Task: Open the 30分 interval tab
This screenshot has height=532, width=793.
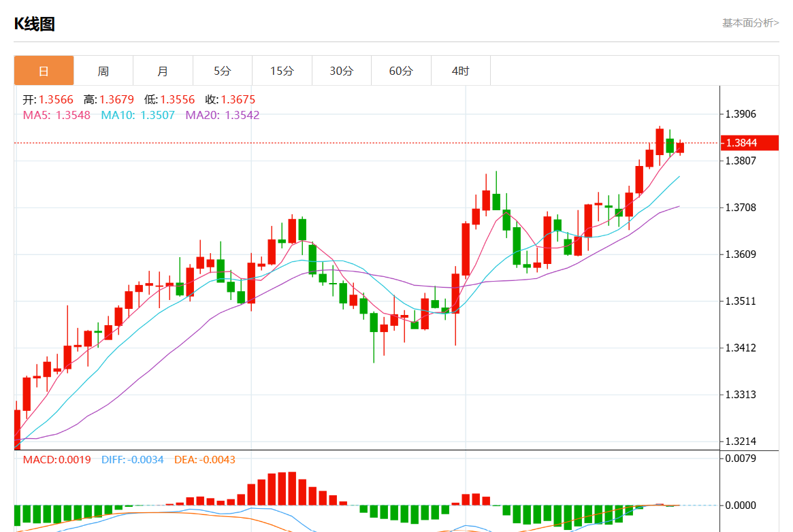Action: 342,71
